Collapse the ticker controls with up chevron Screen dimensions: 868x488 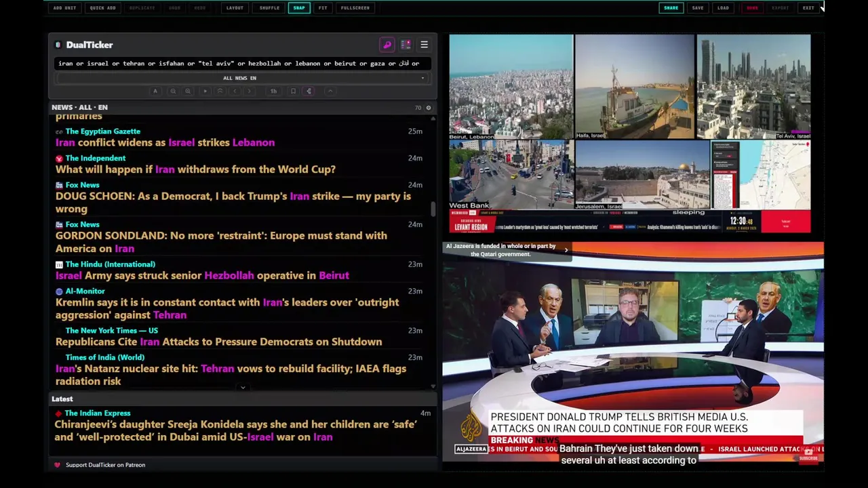pyautogui.click(x=330, y=91)
